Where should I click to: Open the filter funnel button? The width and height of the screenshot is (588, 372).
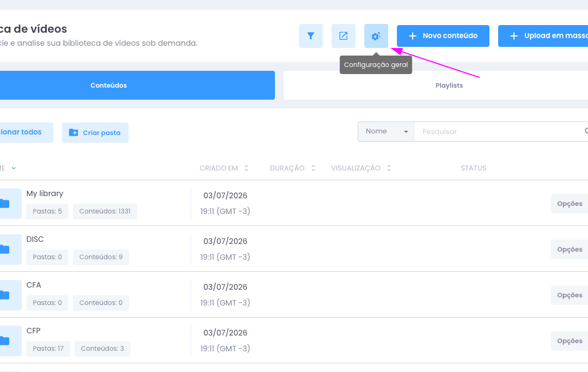coord(310,36)
